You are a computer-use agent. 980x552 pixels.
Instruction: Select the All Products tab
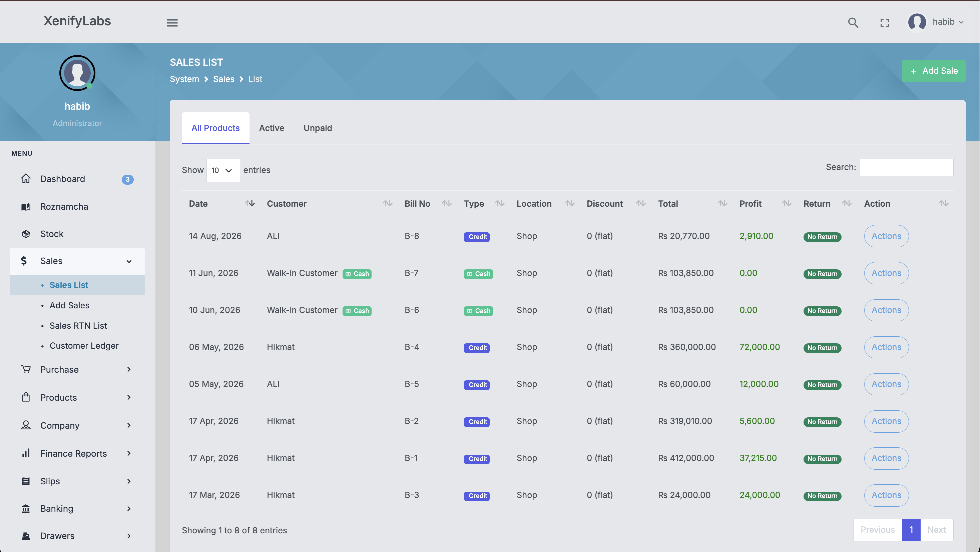[x=215, y=128]
